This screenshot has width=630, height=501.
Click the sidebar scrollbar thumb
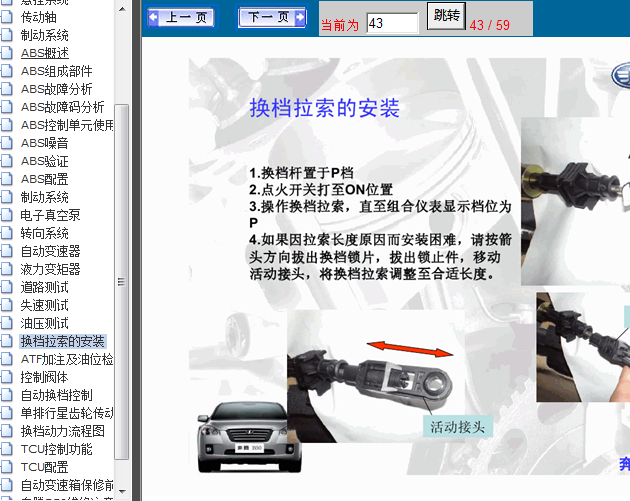click(x=122, y=282)
